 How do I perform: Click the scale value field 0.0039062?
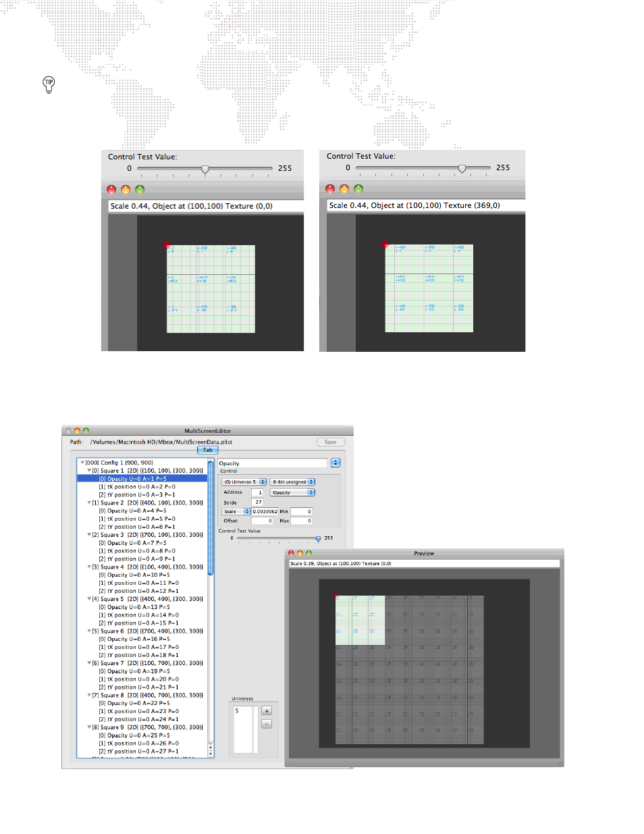pos(265,511)
